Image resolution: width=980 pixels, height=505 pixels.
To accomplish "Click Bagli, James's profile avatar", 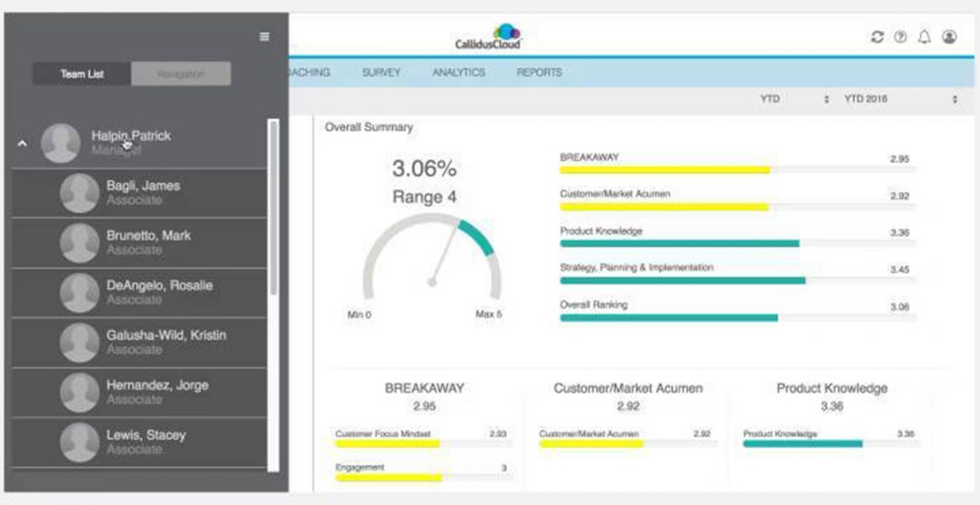I will pyautogui.click(x=77, y=192).
